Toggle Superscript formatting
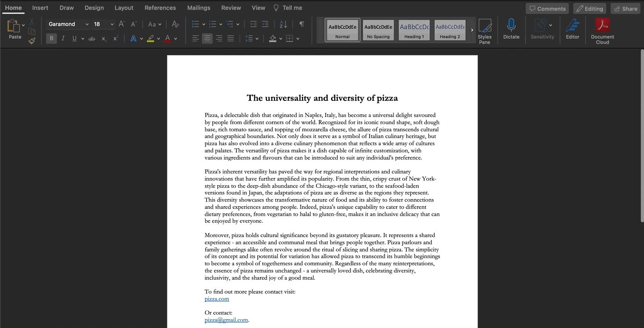Screen dimensions: 644x328 point(116,39)
